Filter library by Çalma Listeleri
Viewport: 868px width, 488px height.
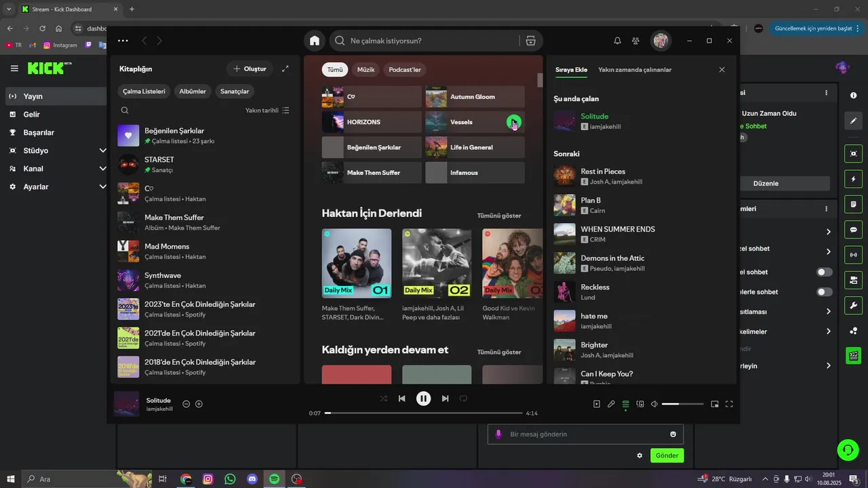click(x=144, y=91)
